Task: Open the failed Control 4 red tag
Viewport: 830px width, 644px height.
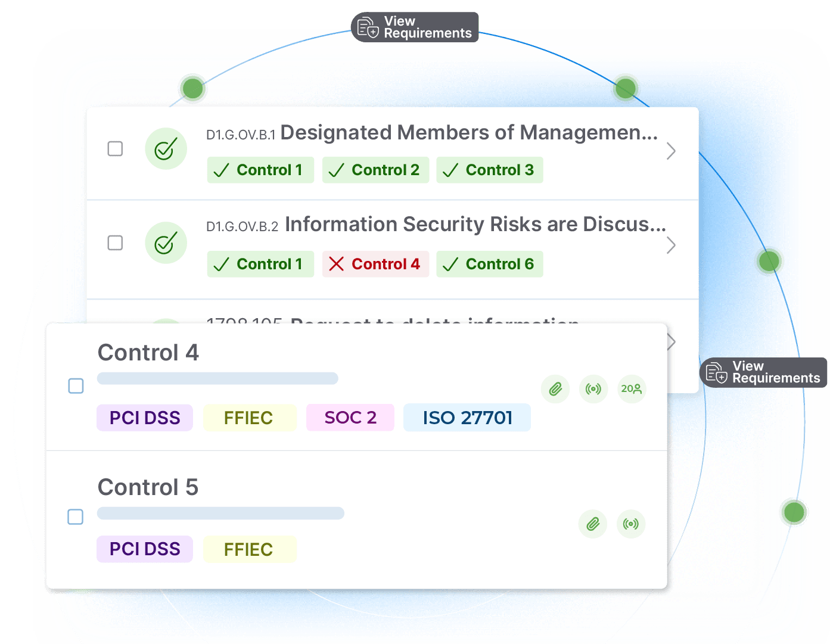Action: 375,264
